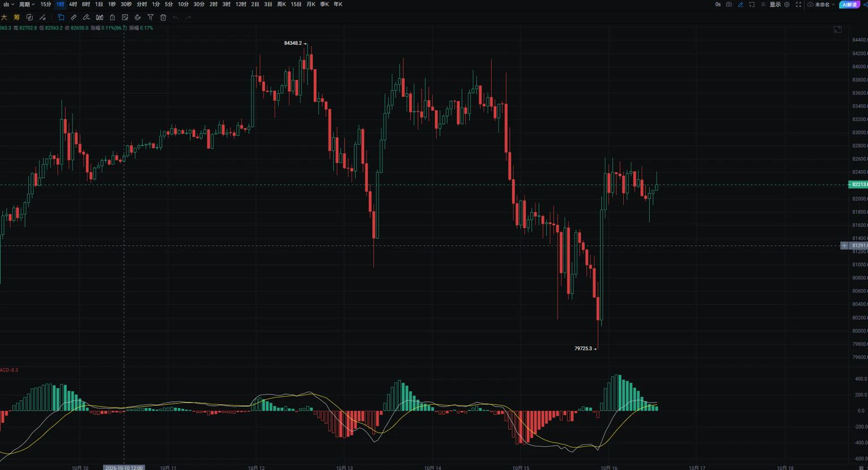Open the funnel filter icon
The width and height of the screenshot is (868, 470).
tap(150, 18)
